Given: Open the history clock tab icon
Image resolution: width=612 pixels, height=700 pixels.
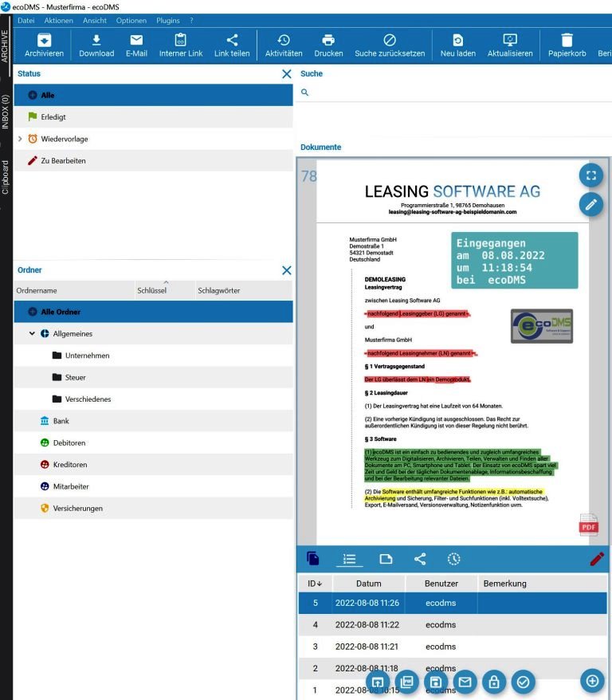Looking at the screenshot, I should click(453, 559).
